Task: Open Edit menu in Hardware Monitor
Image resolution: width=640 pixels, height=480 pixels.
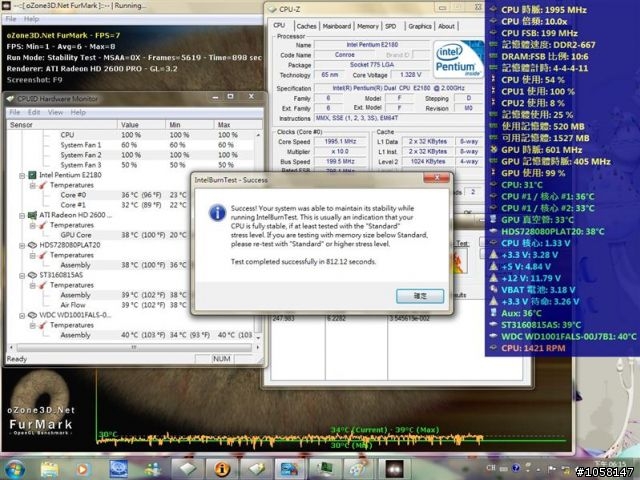Action: (x=34, y=112)
